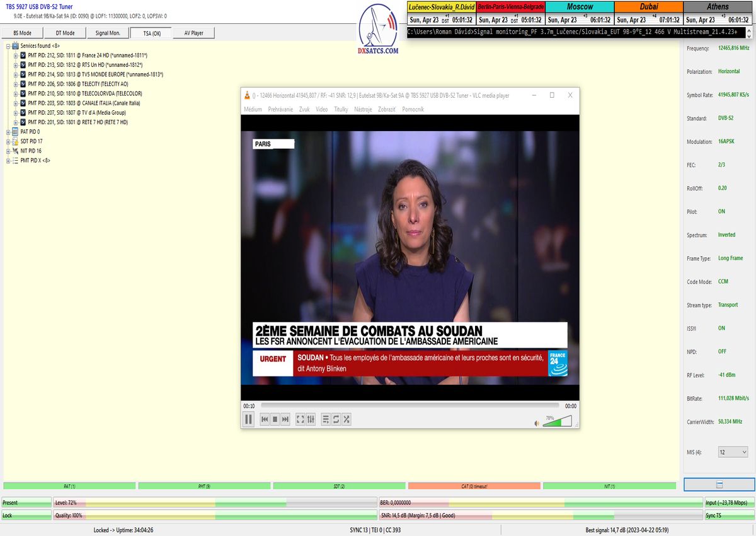Screen dimensions: 756x536
Task: Pause playback in VLC player
Action: 248,419
